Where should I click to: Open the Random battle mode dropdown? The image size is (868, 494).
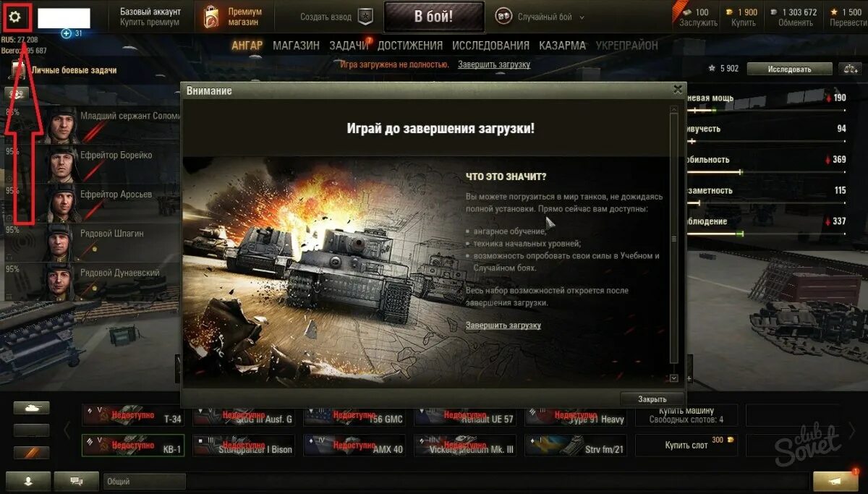(x=540, y=17)
